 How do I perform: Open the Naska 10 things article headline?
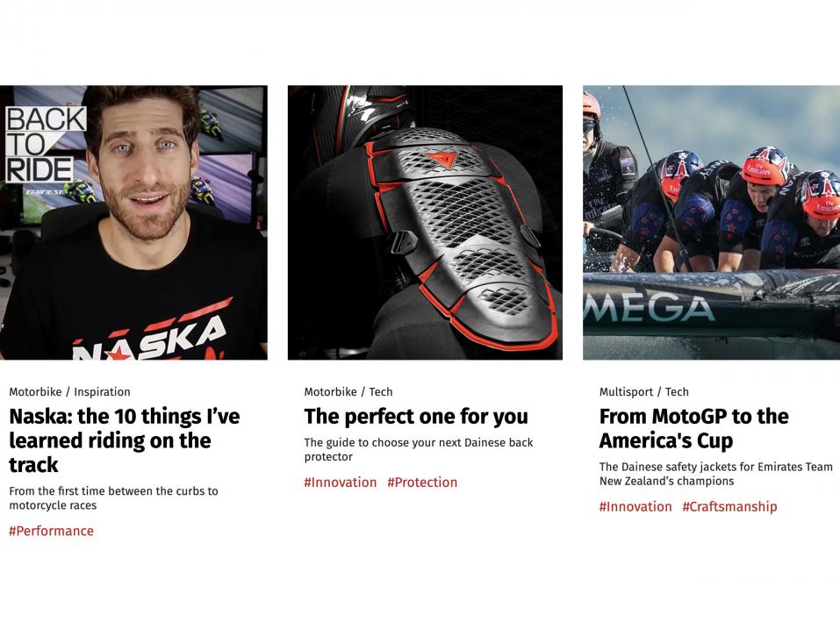coord(125,440)
